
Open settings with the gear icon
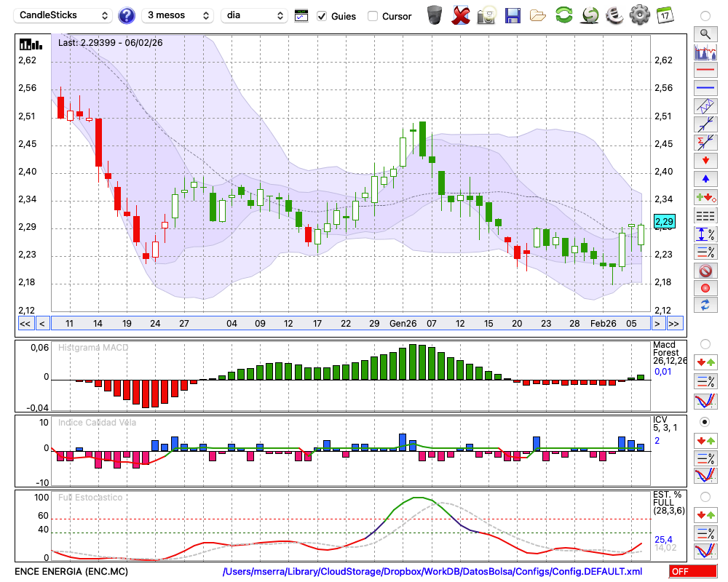(x=640, y=15)
